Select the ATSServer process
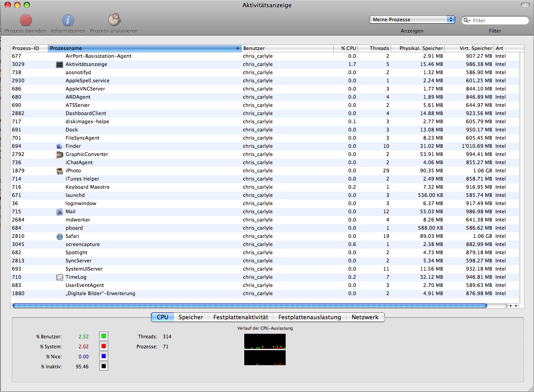This screenshot has height=392, width=534. (x=265, y=105)
